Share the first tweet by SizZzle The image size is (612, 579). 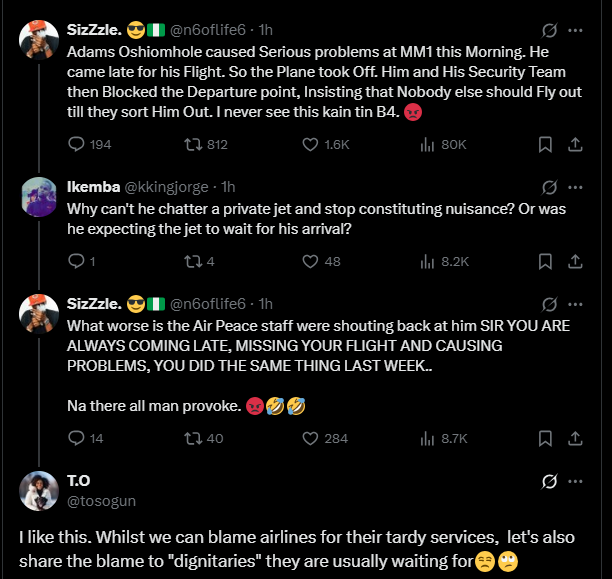(x=575, y=144)
